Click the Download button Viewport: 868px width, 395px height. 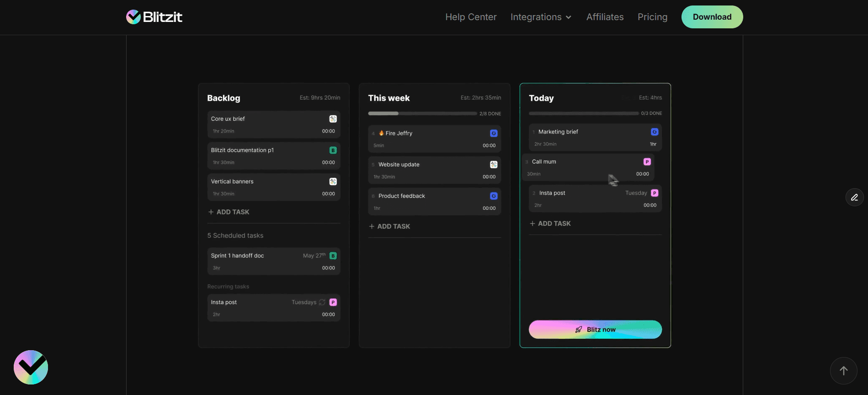coord(712,17)
